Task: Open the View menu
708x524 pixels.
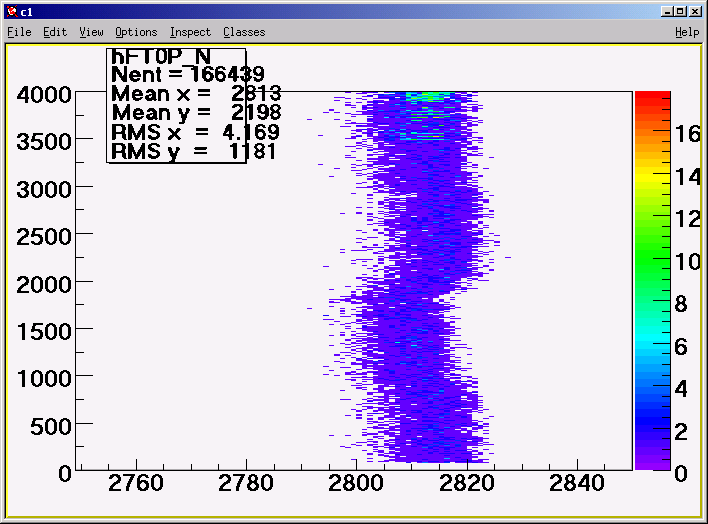Action: 91,32
